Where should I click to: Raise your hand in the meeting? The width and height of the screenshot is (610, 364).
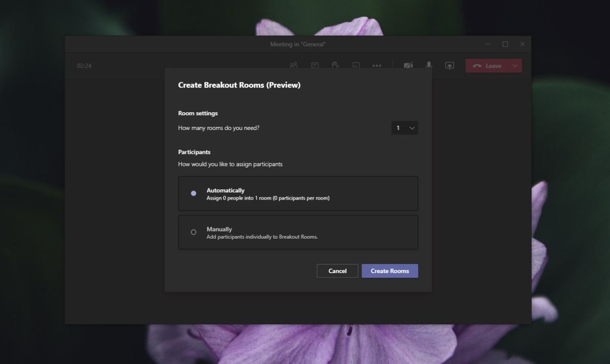pos(335,65)
